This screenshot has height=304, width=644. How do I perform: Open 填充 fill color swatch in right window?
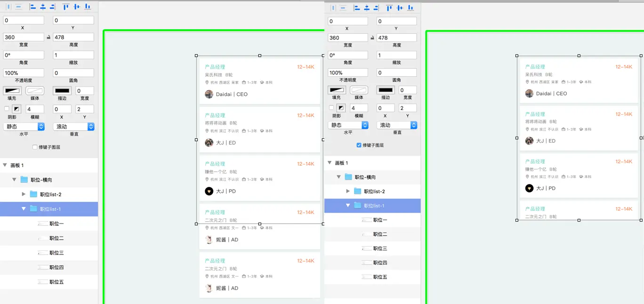pyautogui.click(x=337, y=90)
